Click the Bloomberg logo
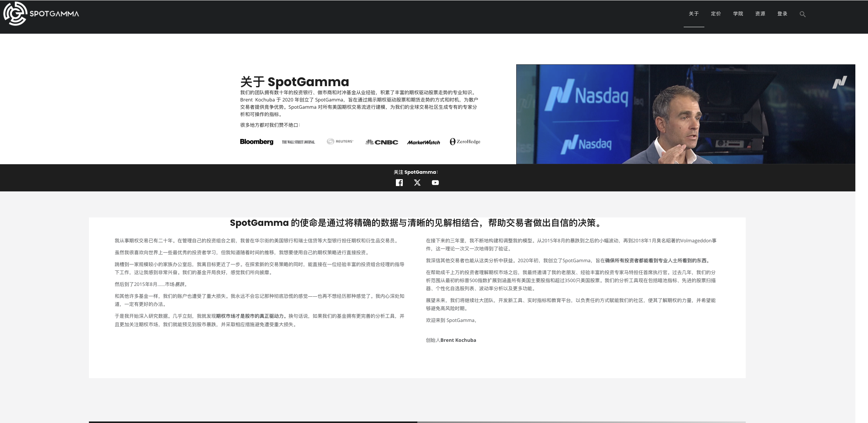 [x=257, y=142]
